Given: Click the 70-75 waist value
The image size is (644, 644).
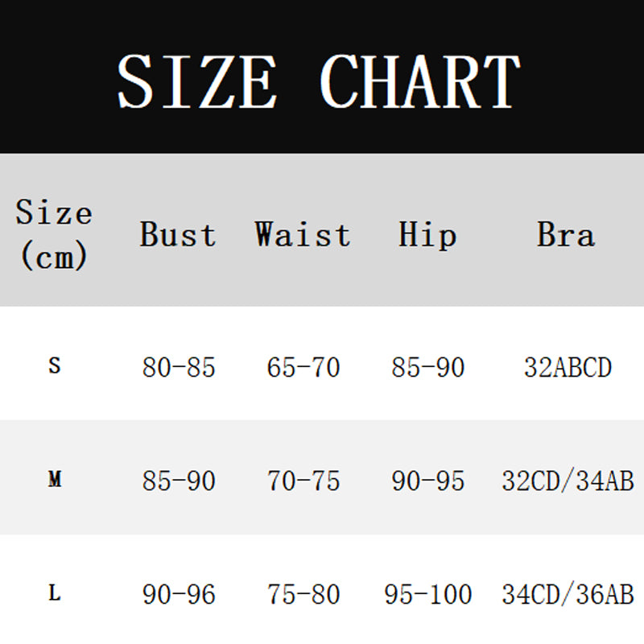Looking at the screenshot, I should point(303,481).
